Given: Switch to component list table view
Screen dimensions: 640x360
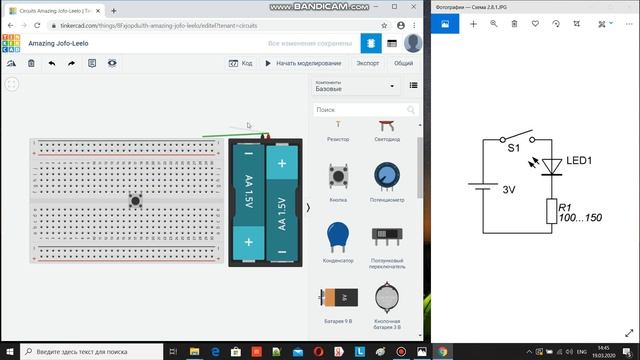Looking at the screenshot, I should pyautogui.click(x=392, y=43).
